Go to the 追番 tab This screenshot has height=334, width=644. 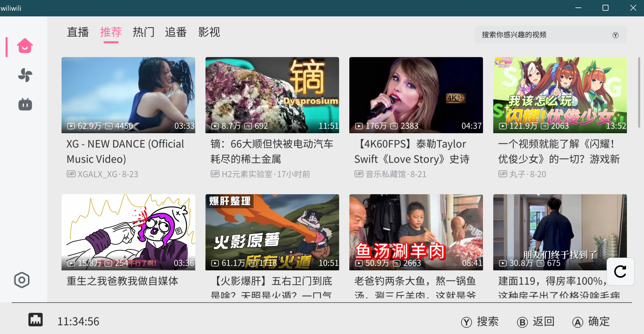176,32
